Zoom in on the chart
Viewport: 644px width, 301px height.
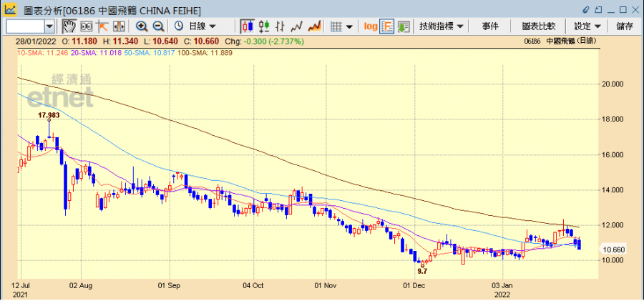pos(142,26)
